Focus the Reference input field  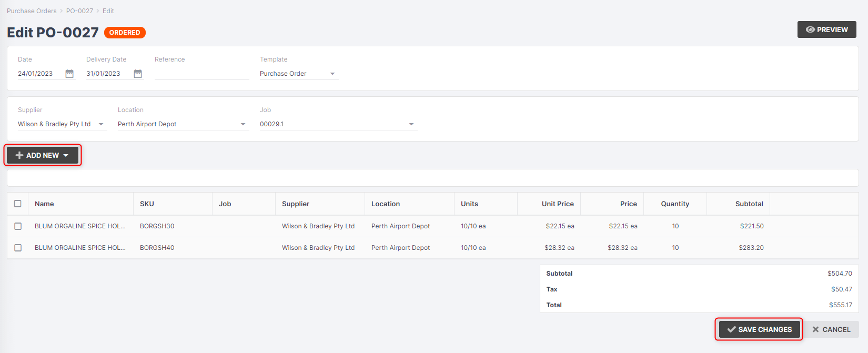[x=202, y=74]
